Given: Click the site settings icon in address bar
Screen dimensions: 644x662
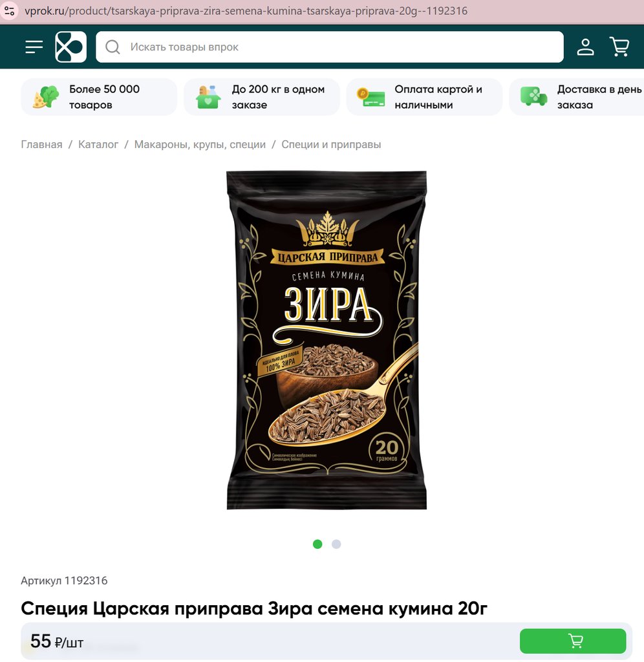Looking at the screenshot, I should (10, 10).
